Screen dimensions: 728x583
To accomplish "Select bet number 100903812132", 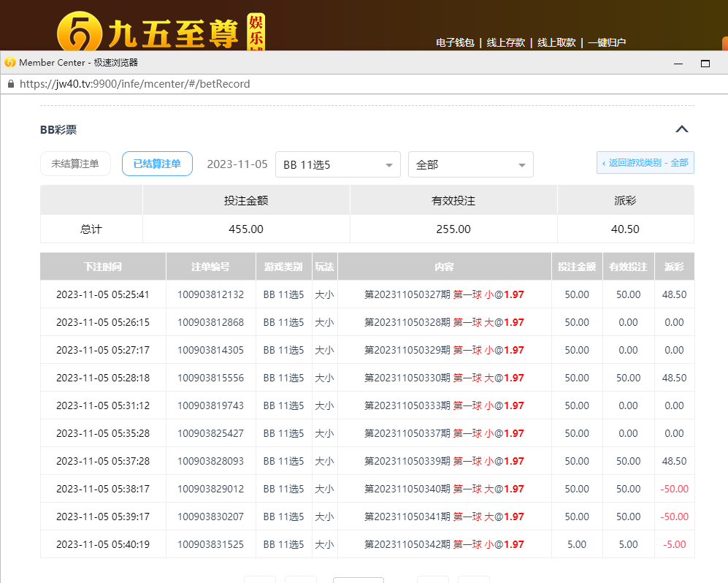I will click(210, 294).
